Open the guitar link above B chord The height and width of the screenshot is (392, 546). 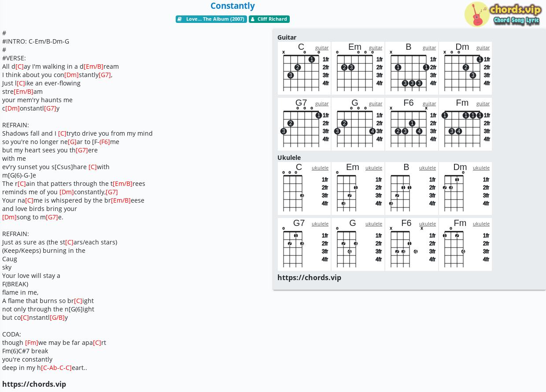pyautogui.click(x=429, y=48)
